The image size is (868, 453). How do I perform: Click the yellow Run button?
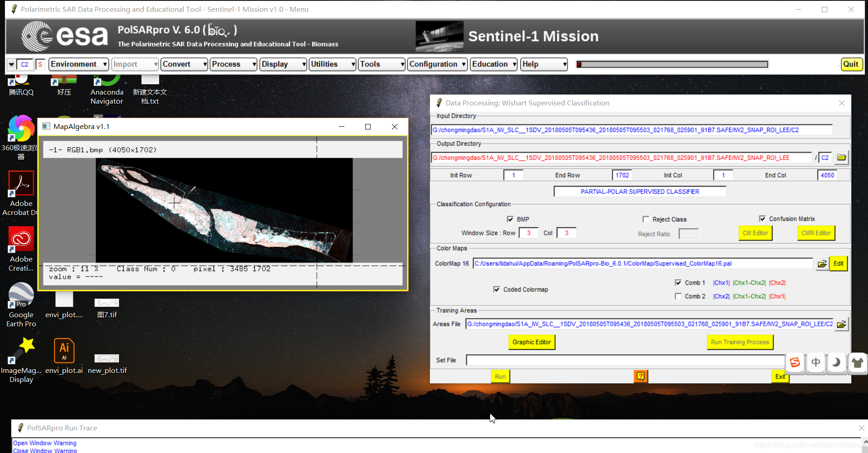pos(500,377)
